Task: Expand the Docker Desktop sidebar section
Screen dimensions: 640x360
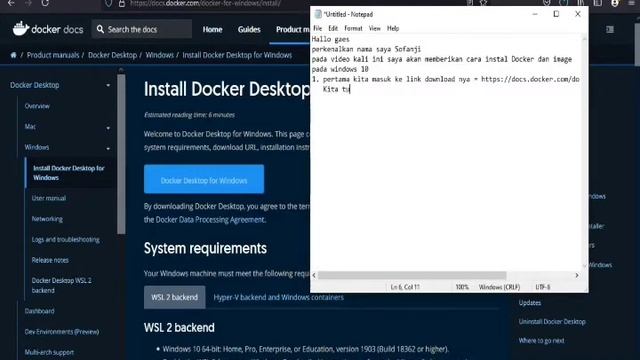Action: pos(108,85)
